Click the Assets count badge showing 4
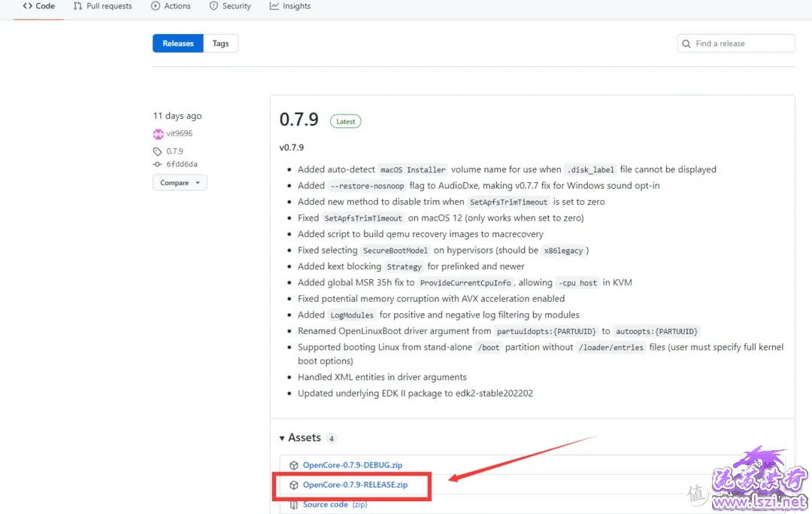Image resolution: width=812 pixels, height=514 pixels. coord(332,438)
